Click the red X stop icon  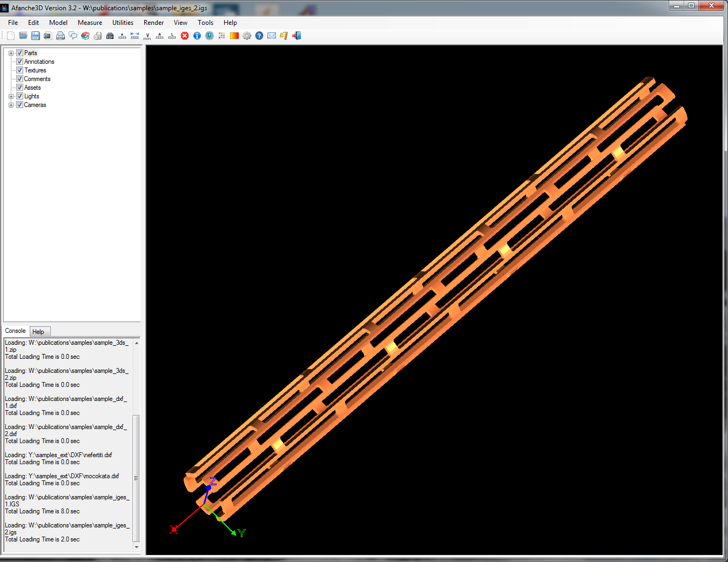[185, 36]
